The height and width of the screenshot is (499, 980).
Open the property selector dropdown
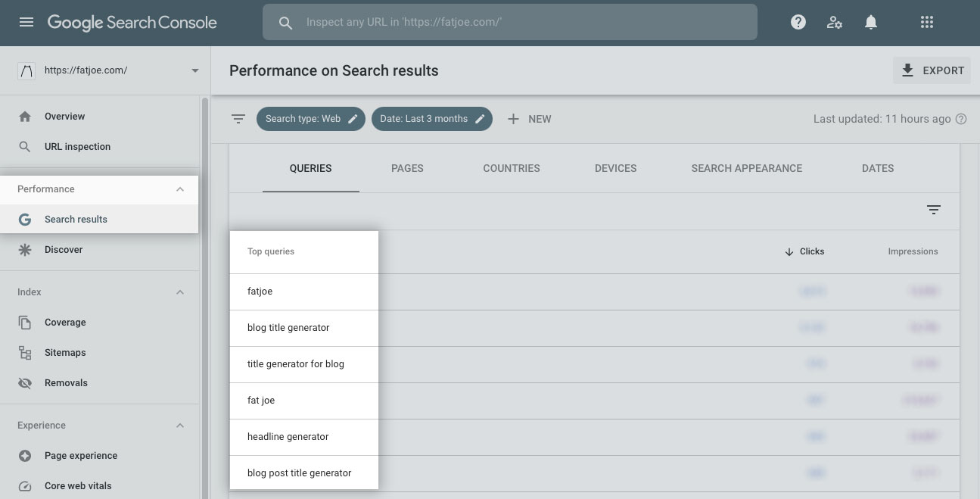click(x=194, y=70)
